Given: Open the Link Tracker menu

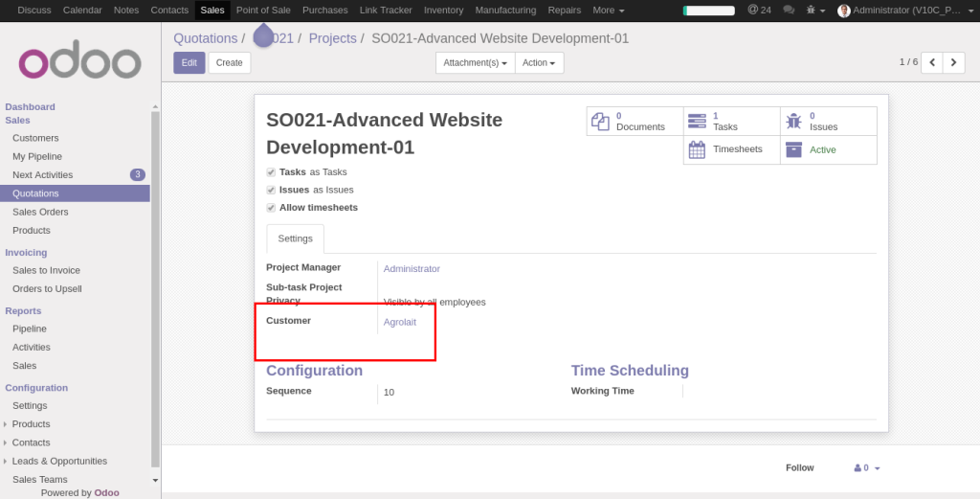Looking at the screenshot, I should [386, 10].
